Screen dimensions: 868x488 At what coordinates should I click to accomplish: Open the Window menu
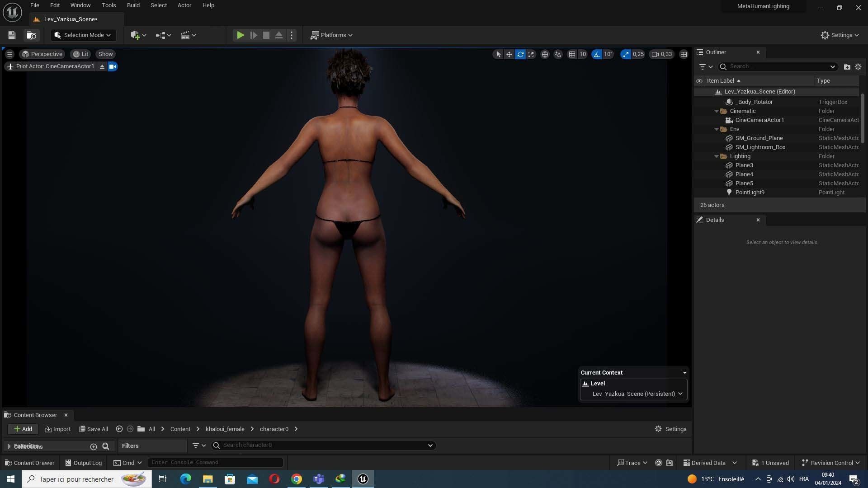pos(80,5)
